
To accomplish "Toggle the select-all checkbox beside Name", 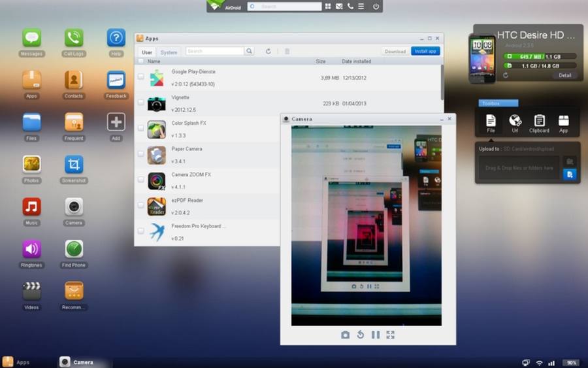I will click(x=140, y=61).
